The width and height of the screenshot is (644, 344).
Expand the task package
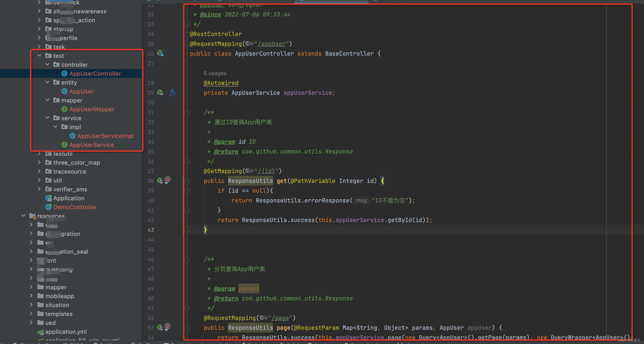tap(39, 47)
